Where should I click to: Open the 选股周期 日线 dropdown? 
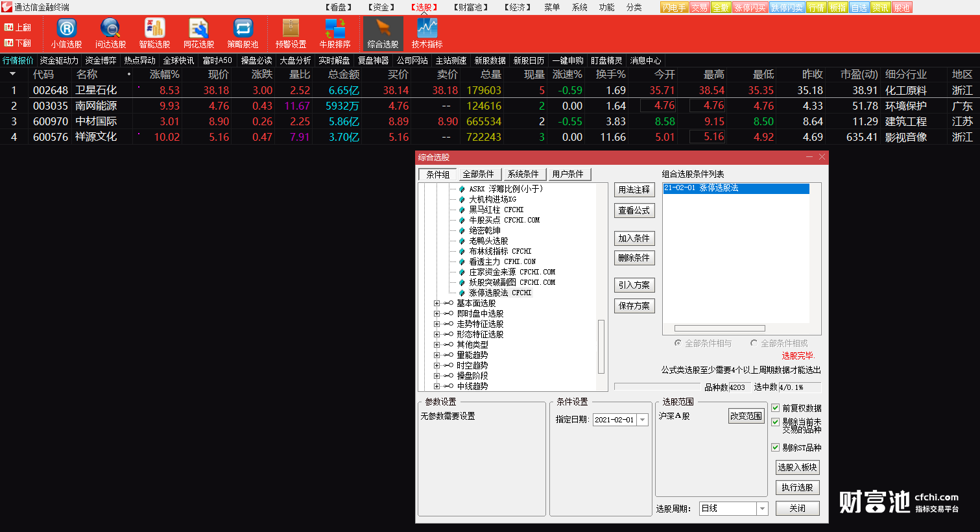click(x=763, y=509)
